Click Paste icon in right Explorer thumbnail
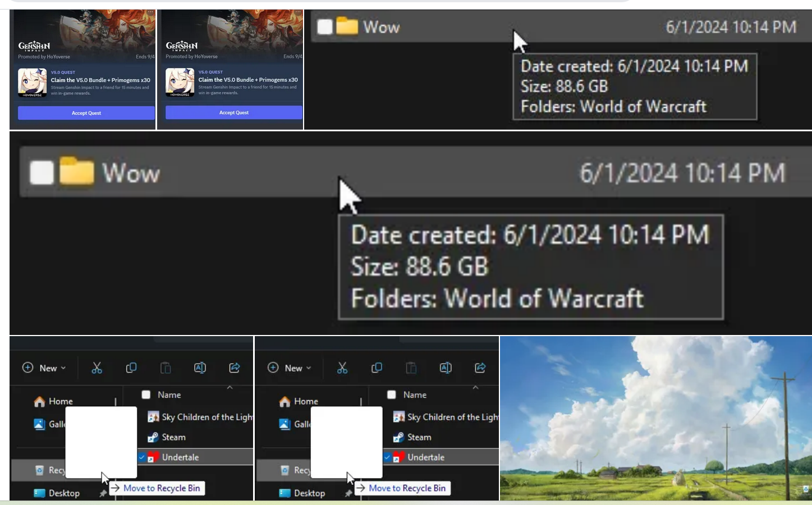The height and width of the screenshot is (505, 812). coord(411,368)
